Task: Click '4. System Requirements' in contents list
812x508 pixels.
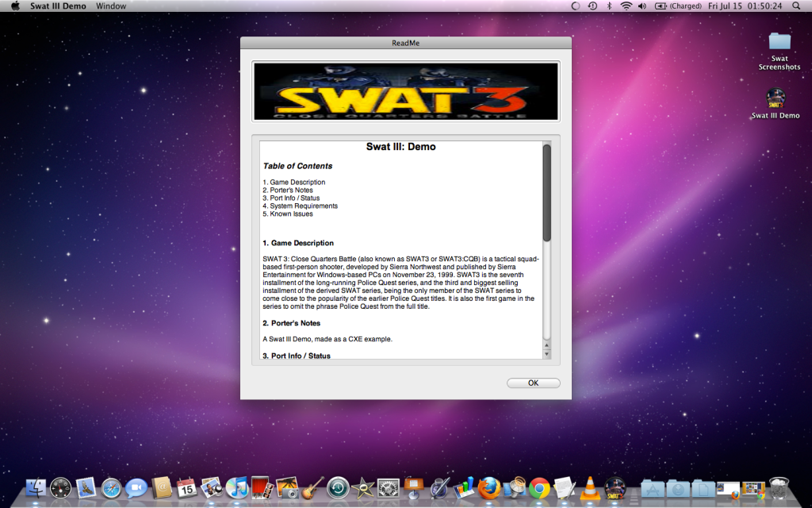Action: [300, 206]
